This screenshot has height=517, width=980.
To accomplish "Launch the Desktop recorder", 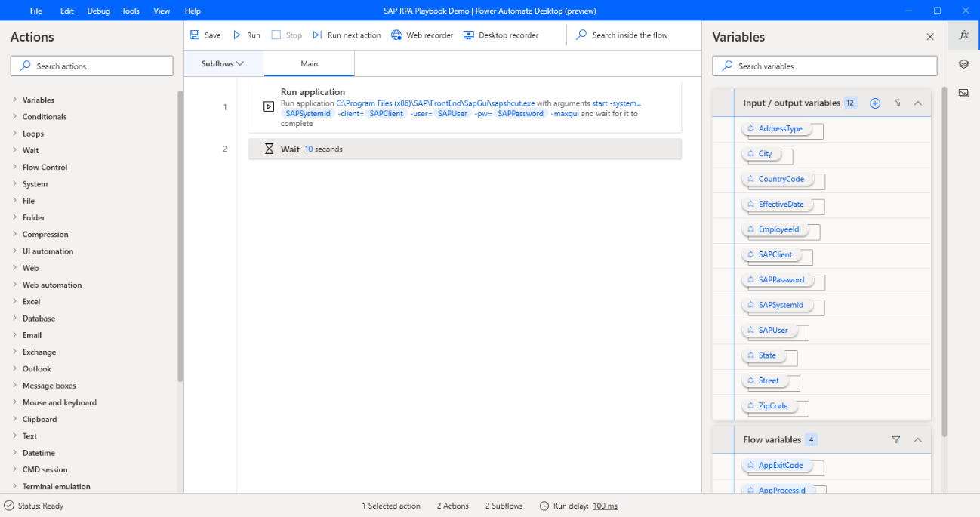I will (501, 35).
